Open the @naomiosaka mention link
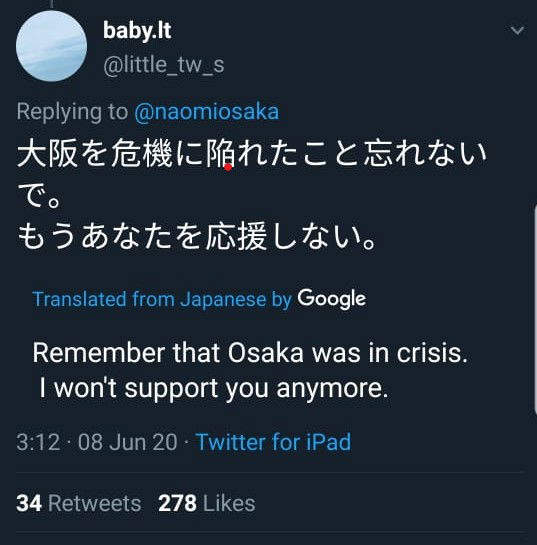This screenshot has width=537, height=545. (x=206, y=112)
